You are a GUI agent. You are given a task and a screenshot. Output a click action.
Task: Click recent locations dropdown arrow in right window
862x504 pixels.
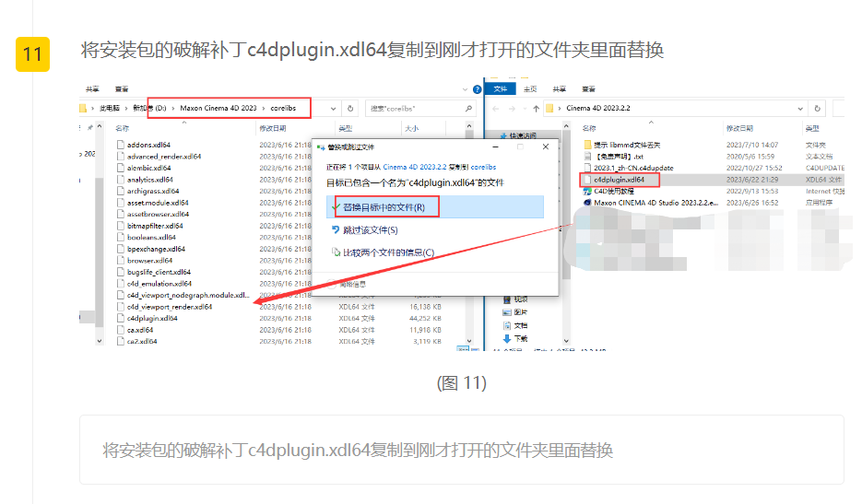click(525, 109)
